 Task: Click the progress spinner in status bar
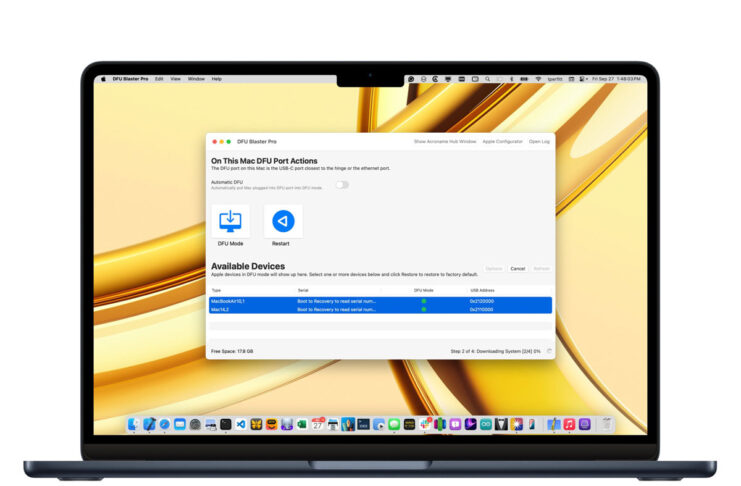549,351
